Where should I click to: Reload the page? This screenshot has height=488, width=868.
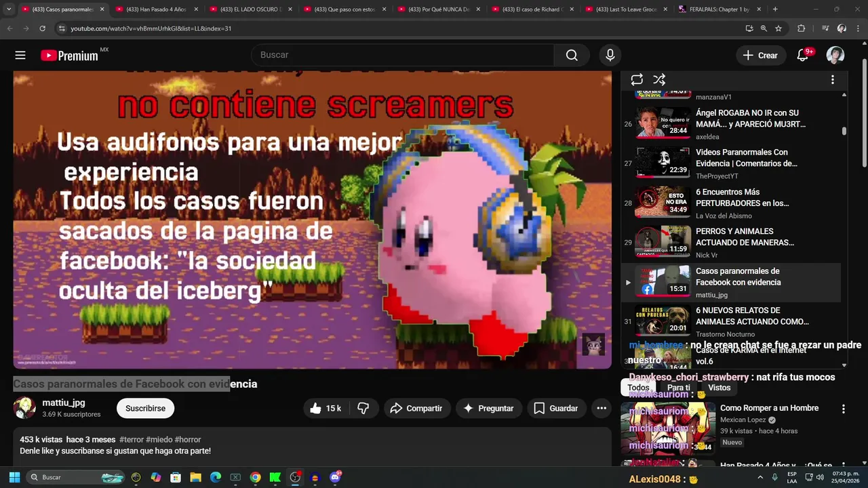(42, 28)
